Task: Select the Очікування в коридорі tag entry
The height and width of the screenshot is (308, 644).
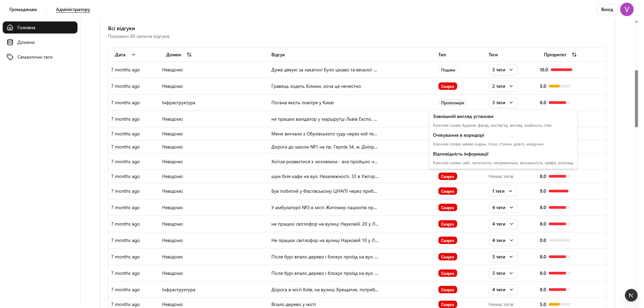Action: point(458,135)
